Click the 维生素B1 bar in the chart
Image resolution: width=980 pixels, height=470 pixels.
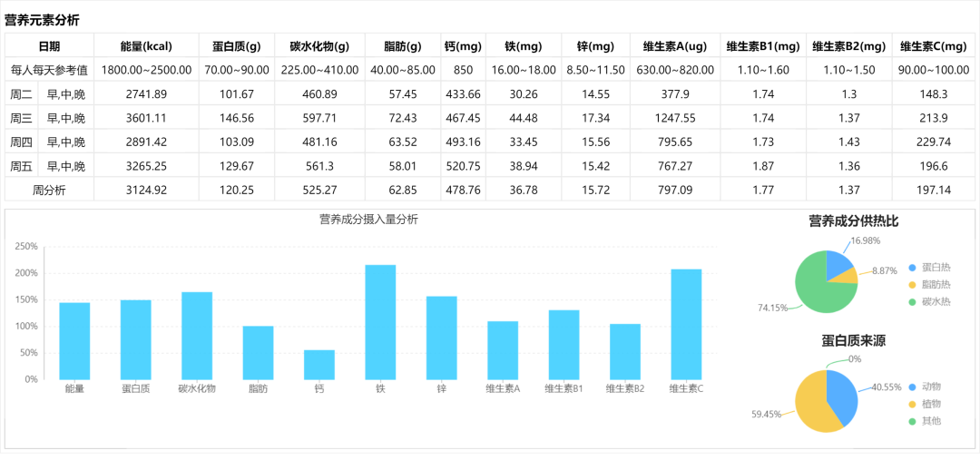(564, 345)
